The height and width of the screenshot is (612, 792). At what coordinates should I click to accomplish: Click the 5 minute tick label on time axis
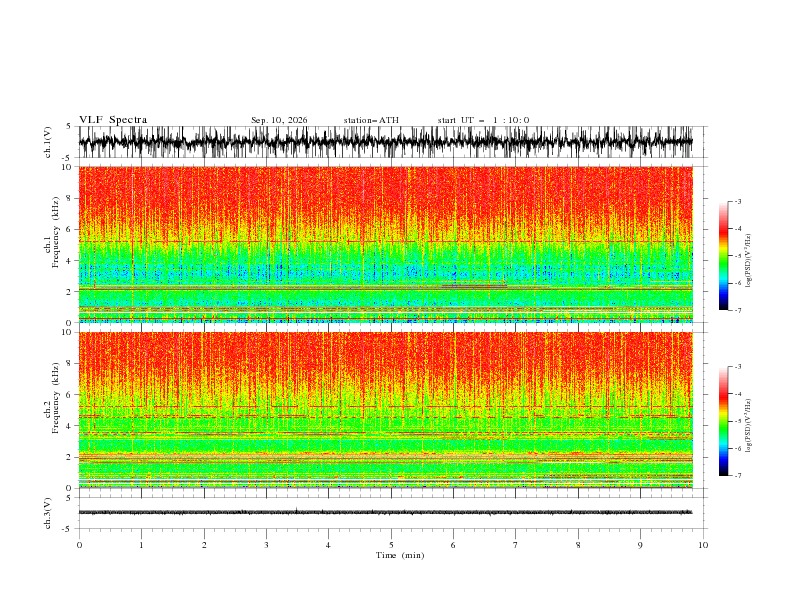pyautogui.click(x=391, y=545)
